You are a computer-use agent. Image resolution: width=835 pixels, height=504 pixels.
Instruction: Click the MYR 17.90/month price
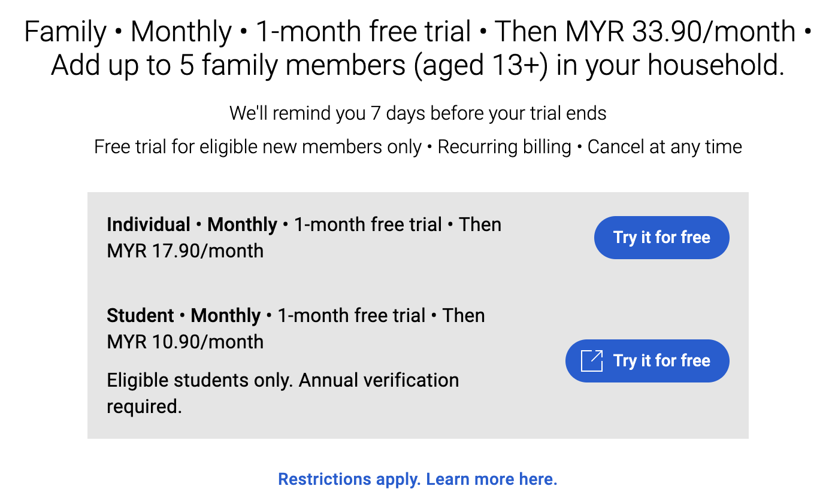185,251
